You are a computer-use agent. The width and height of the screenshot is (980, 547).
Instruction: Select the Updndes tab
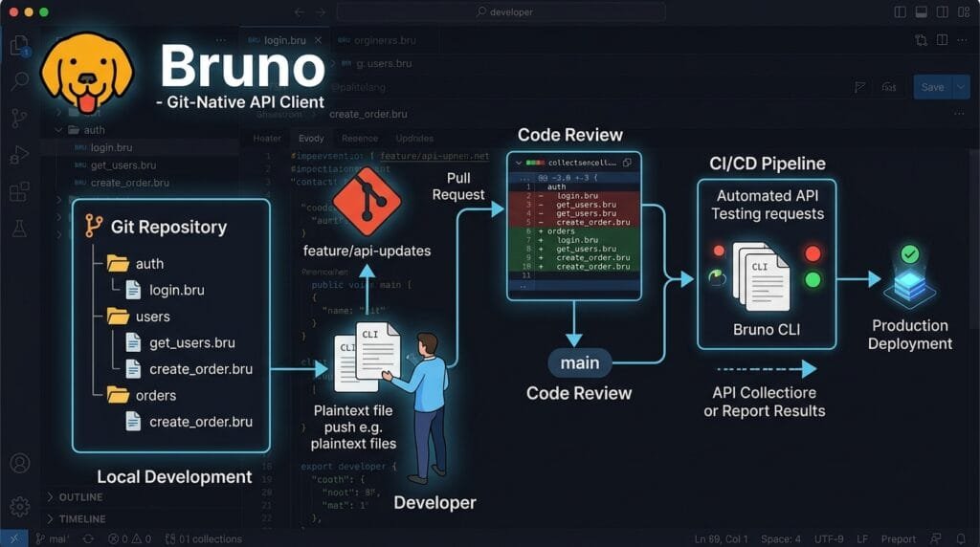[x=414, y=138]
